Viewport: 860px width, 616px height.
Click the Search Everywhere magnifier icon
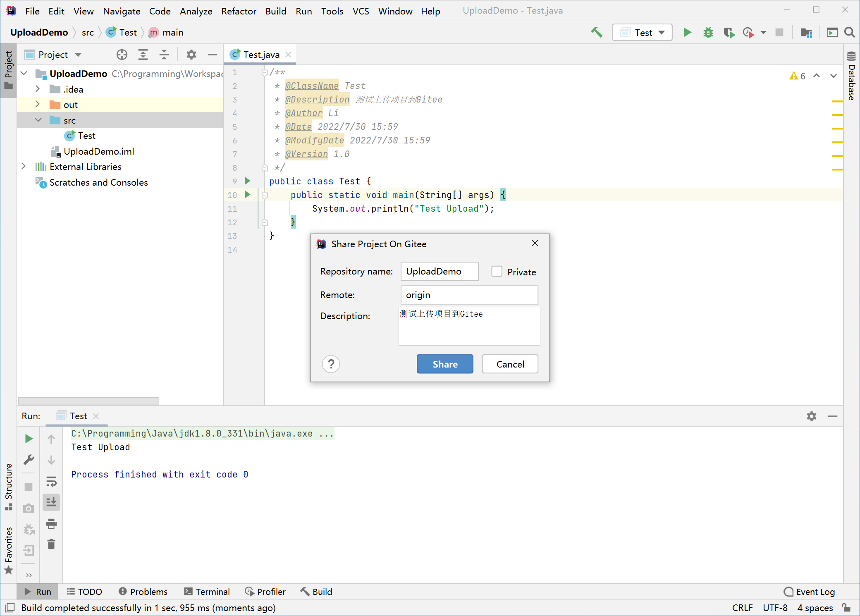click(x=850, y=32)
